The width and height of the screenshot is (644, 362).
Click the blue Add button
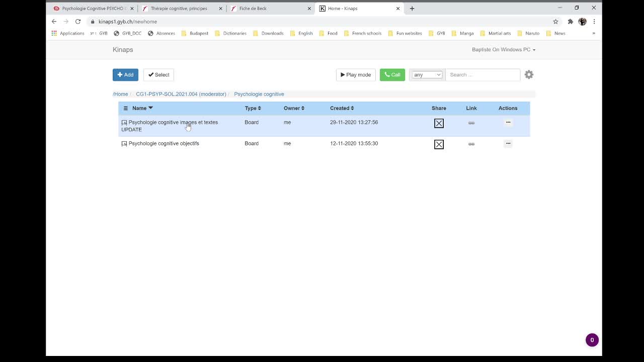125,75
